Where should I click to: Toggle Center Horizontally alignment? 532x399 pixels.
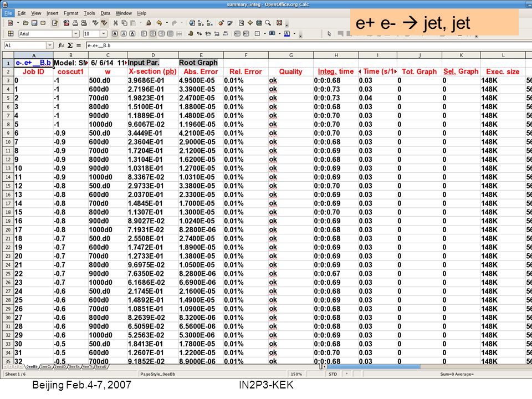pyautogui.click(x=153, y=34)
